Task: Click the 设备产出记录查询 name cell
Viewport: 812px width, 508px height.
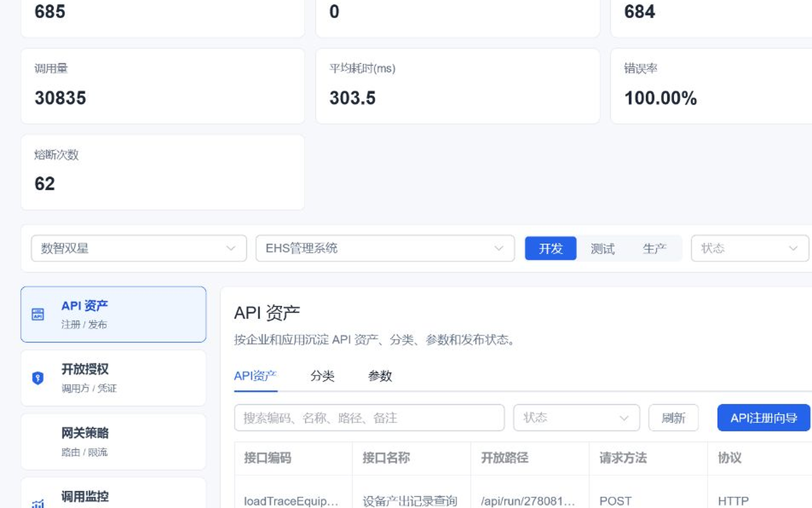Action: coord(412,492)
